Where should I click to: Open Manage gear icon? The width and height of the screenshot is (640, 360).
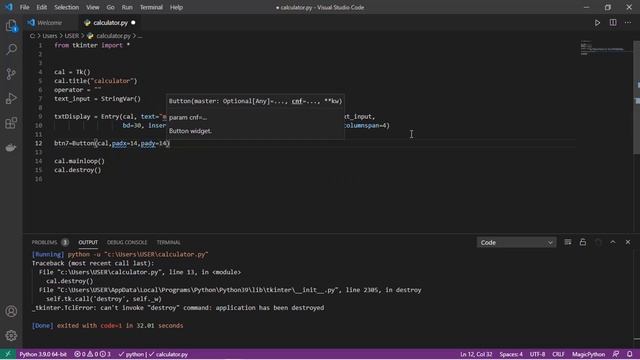[x=11, y=336]
